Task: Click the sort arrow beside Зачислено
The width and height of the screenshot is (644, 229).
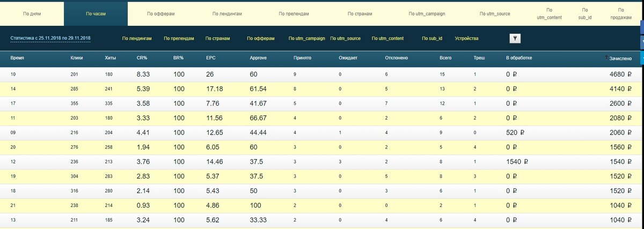Action: [606, 57]
